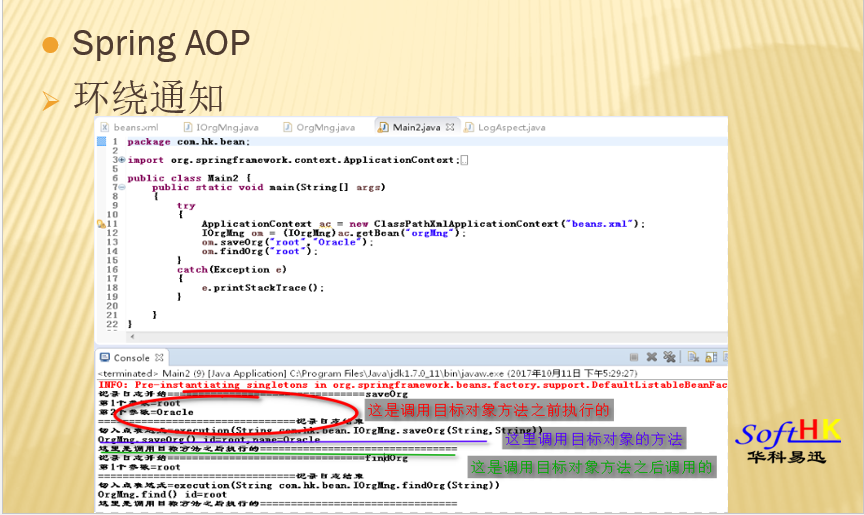864x515 pixels.
Task: Click 'catch(Exception e)' on line 16
Action: point(232,269)
